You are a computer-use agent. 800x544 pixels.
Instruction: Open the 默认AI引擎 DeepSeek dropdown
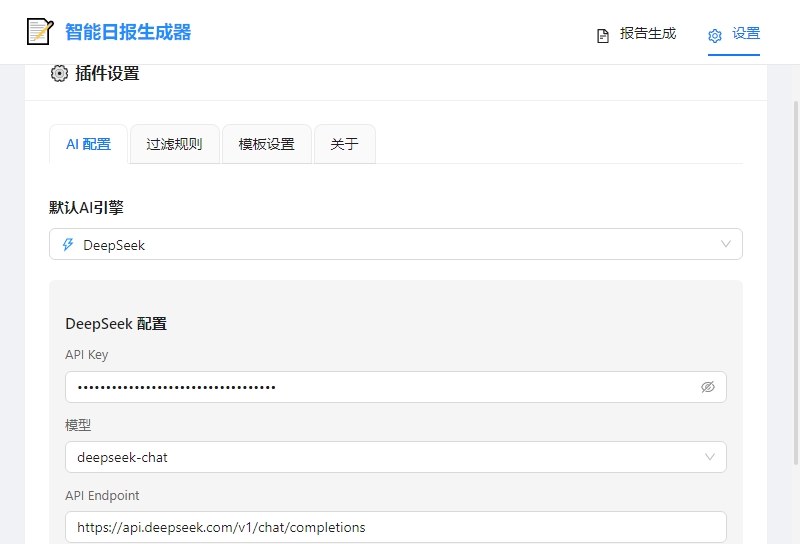[396, 244]
